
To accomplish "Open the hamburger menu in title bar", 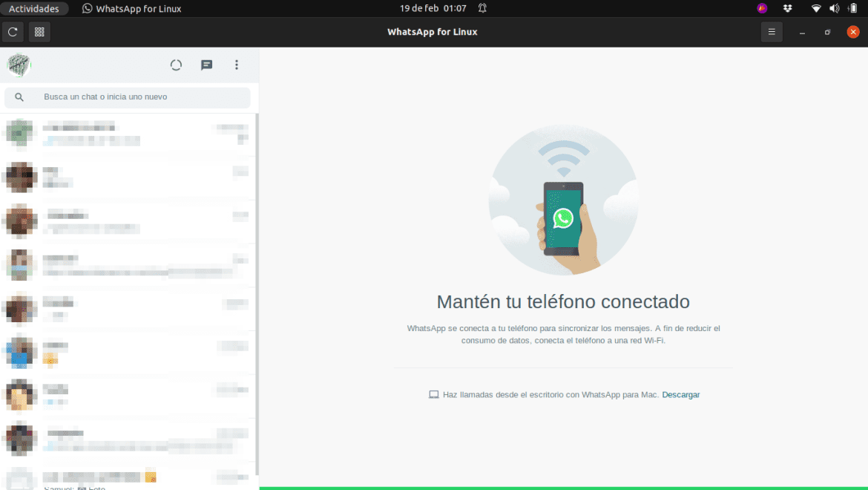I will (771, 32).
